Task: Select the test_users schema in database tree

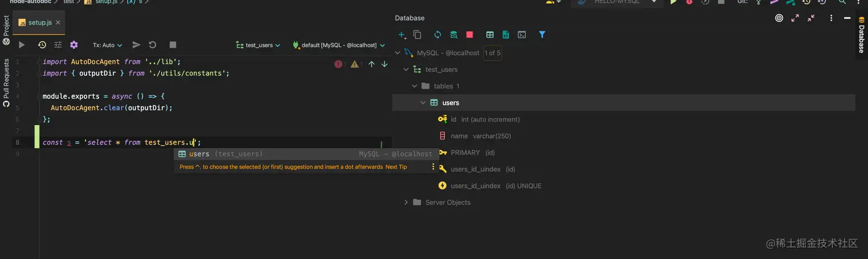Action: [x=623, y=69]
